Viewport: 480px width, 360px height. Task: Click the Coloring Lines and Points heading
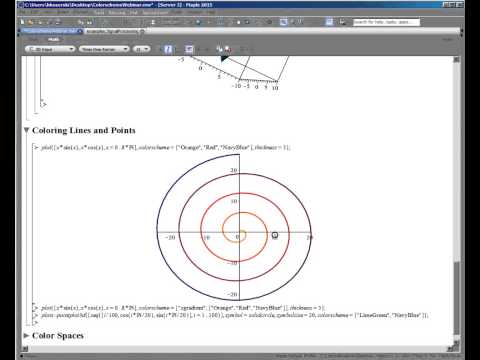click(x=84, y=130)
